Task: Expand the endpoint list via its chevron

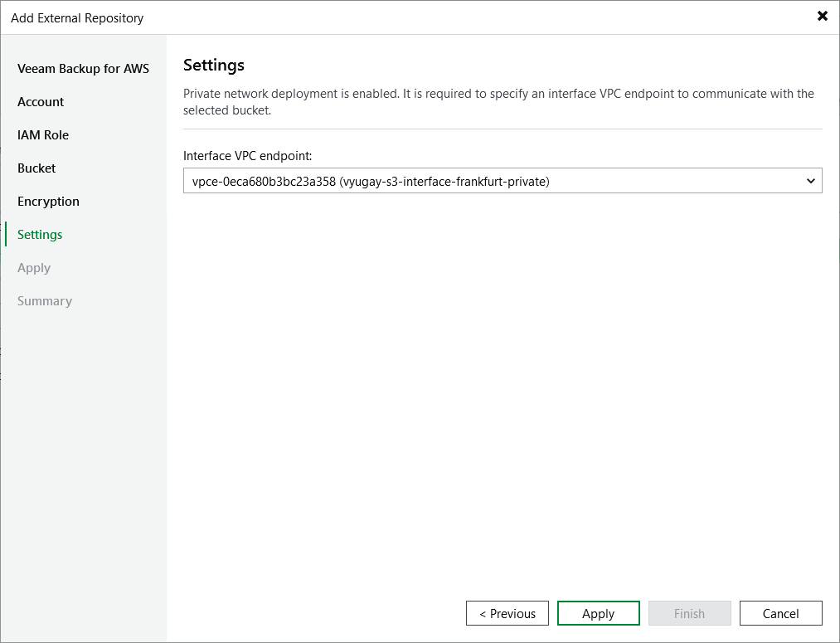Action: pyautogui.click(x=811, y=180)
